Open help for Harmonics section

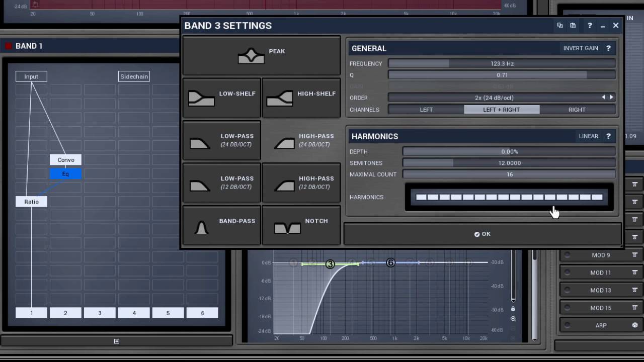(608, 136)
